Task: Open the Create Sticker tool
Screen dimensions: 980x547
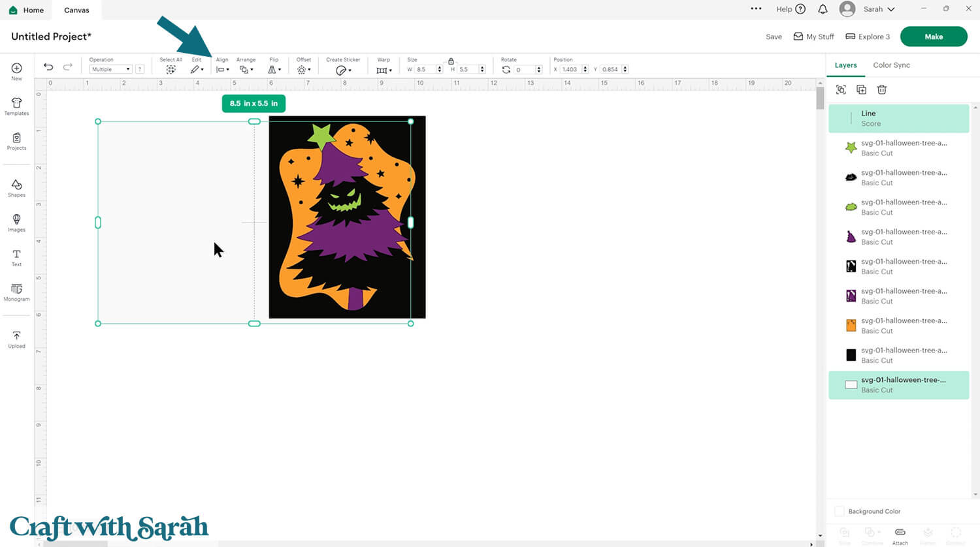Action: point(342,69)
